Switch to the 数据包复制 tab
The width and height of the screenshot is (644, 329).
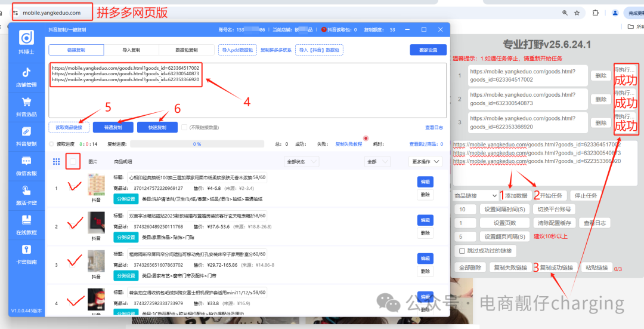click(187, 50)
